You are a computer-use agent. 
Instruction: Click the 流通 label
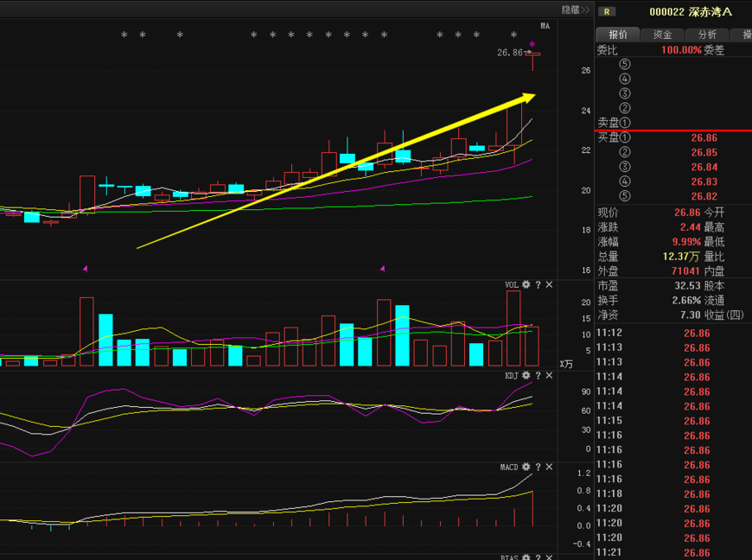(x=714, y=301)
